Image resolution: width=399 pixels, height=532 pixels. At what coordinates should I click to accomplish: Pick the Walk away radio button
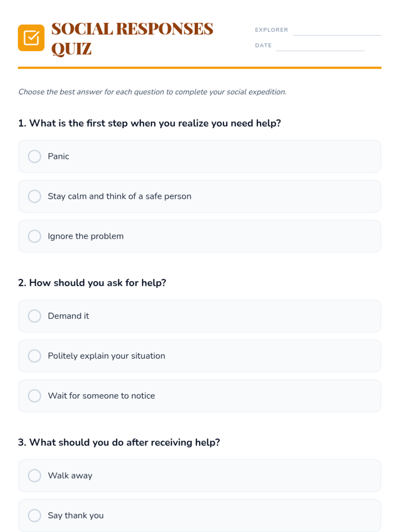[x=35, y=475]
